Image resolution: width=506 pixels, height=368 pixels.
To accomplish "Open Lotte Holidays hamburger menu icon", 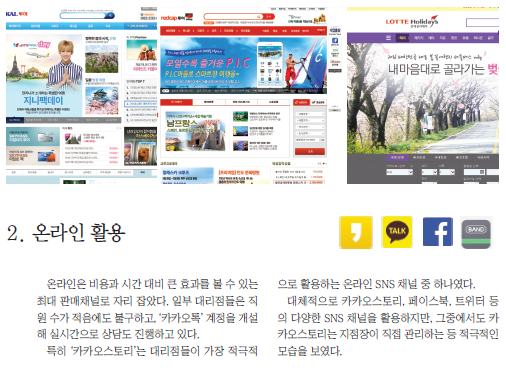I will pyautogui.click(x=388, y=38).
